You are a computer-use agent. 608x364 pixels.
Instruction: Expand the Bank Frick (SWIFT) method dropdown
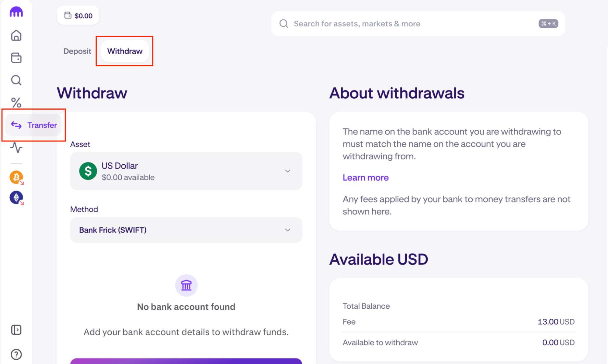(186, 230)
